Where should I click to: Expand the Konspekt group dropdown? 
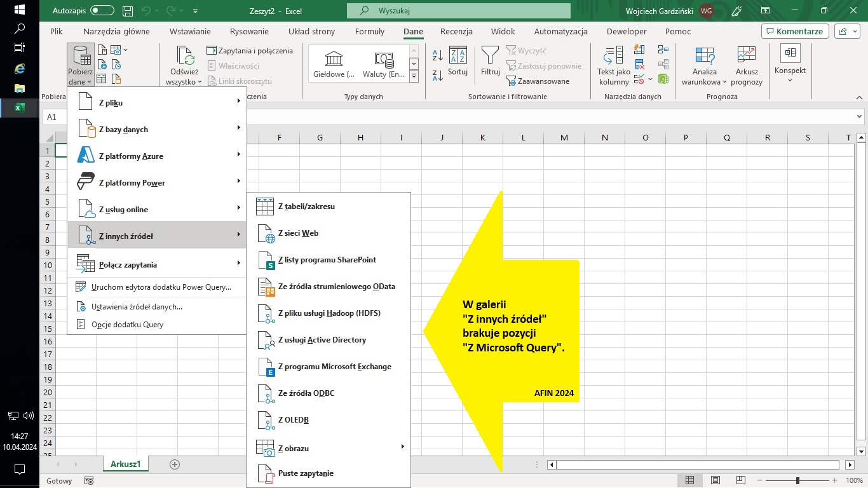tap(790, 81)
